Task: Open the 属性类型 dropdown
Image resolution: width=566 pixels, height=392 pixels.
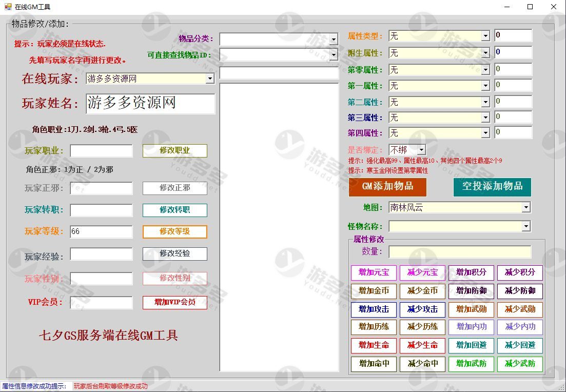Action: (485, 36)
